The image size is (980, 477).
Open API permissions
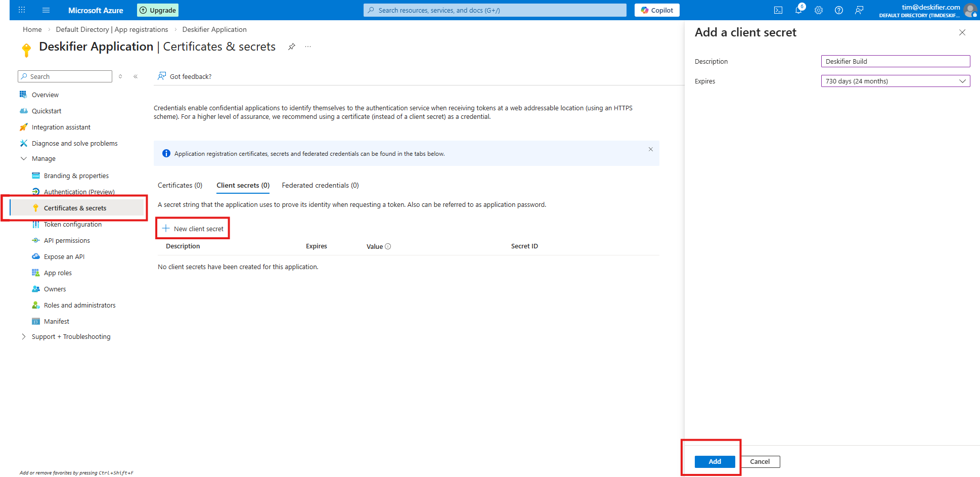pyautogui.click(x=67, y=240)
